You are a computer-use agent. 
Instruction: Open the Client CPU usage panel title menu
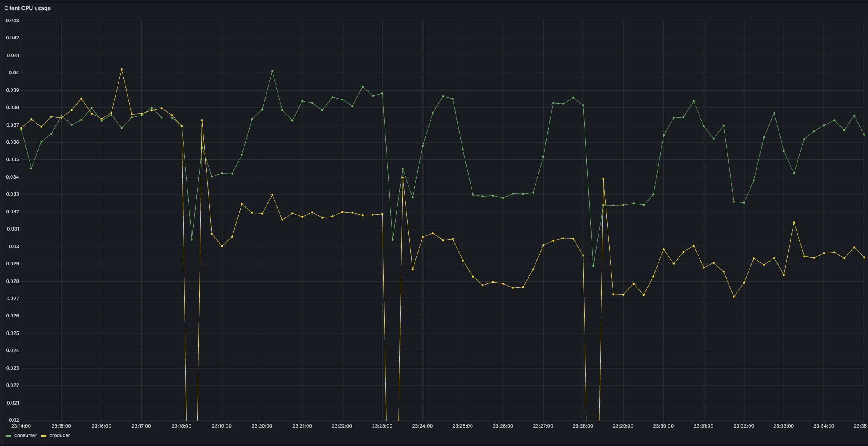27,8
